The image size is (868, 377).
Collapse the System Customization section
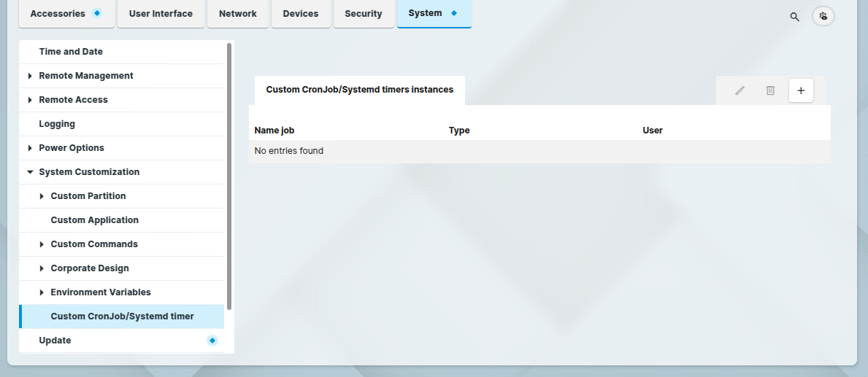[30, 172]
